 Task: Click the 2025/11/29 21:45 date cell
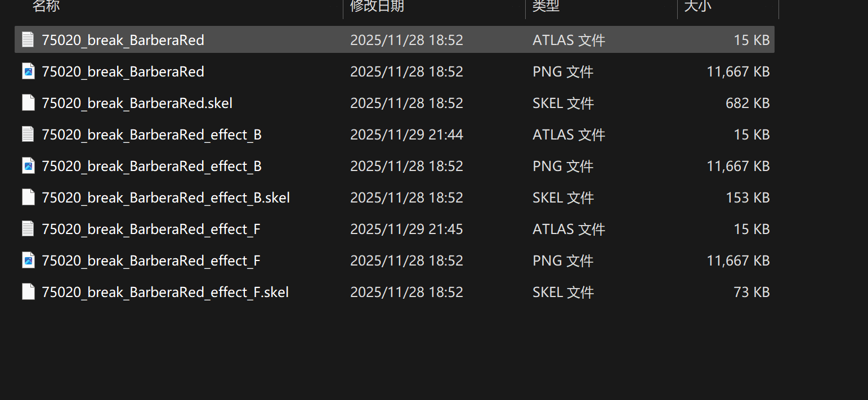pos(406,230)
